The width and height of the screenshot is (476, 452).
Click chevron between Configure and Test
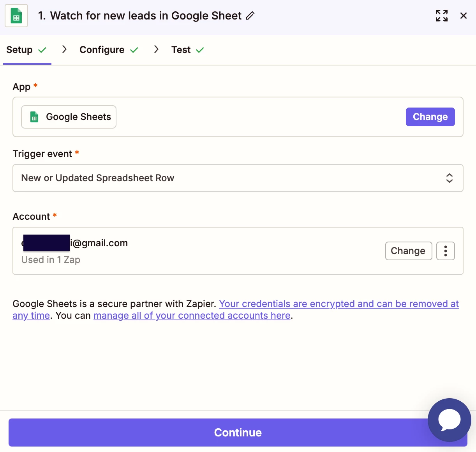click(156, 49)
